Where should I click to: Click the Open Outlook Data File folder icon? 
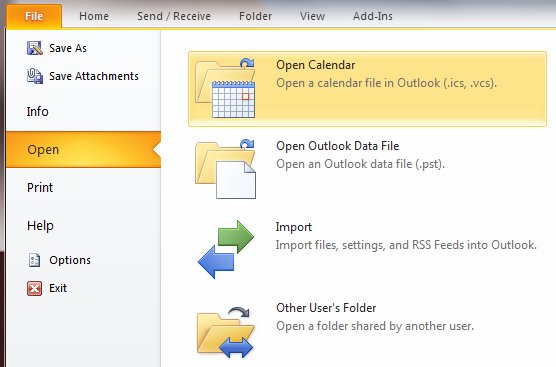(225, 169)
